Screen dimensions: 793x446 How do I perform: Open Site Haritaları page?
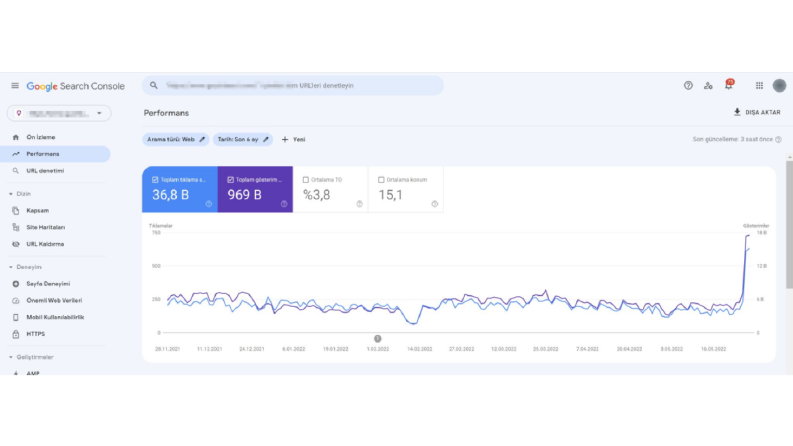point(55,227)
